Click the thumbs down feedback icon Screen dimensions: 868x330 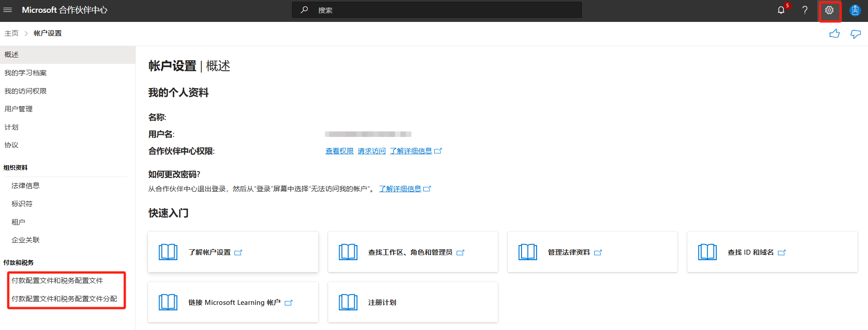(x=856, y=34)
